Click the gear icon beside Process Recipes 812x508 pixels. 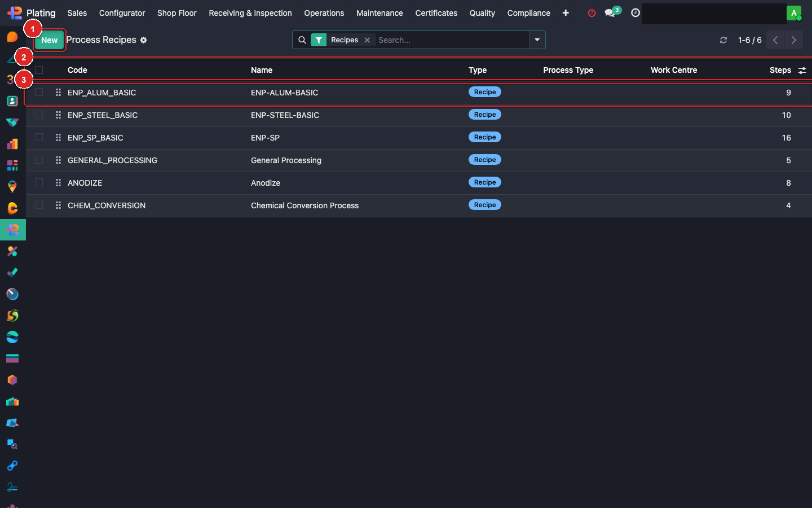click(x=144, y=40)
